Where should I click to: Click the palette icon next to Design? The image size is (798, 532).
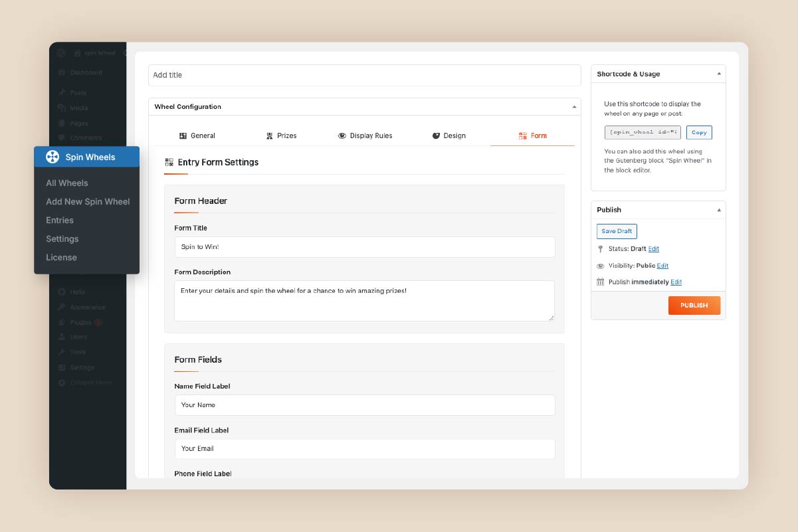pos(437,135)
